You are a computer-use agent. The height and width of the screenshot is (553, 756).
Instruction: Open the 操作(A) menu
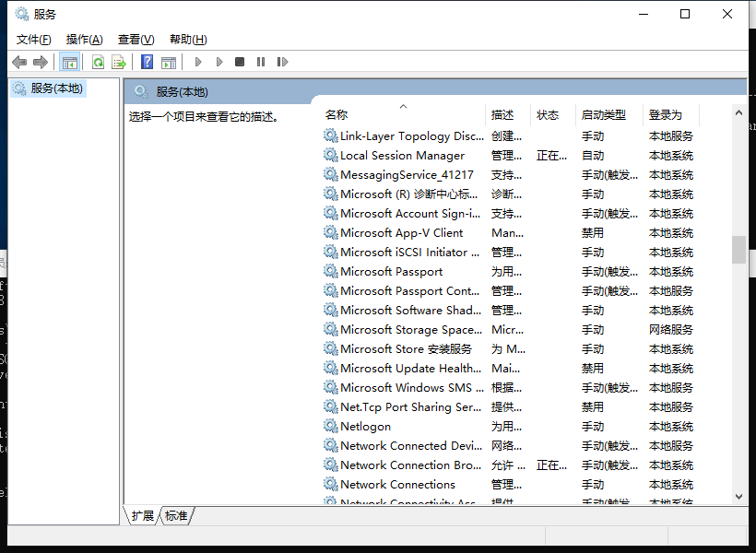(x=85, y=40)
